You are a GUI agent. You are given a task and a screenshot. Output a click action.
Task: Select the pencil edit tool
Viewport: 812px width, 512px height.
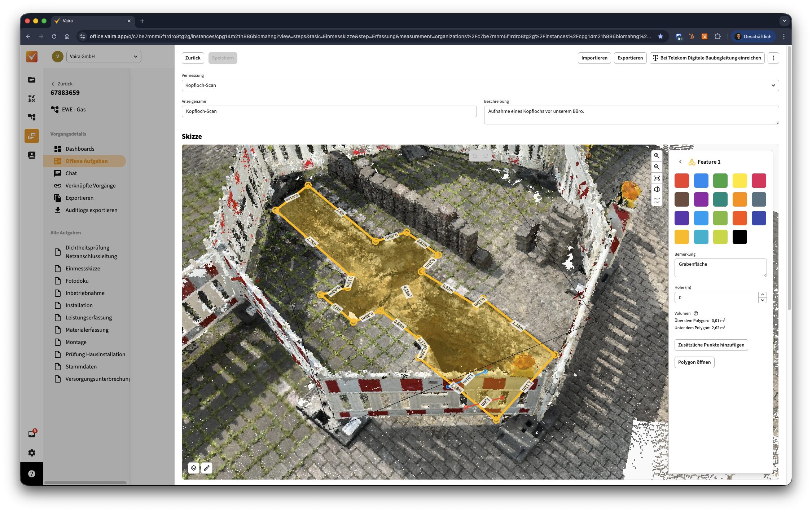[207, 468]
